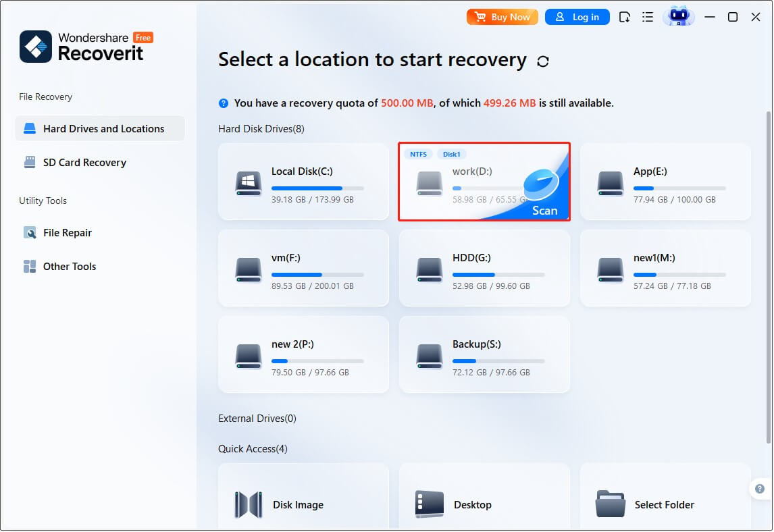Click the work(D:) drive icon

(430, 184)
